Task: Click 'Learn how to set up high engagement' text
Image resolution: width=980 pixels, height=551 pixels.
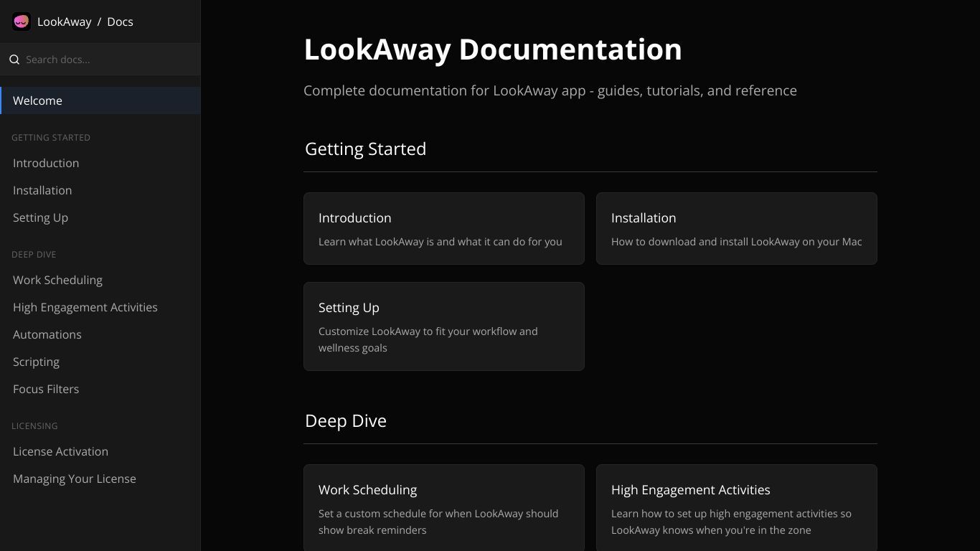Action: (731, 522)
